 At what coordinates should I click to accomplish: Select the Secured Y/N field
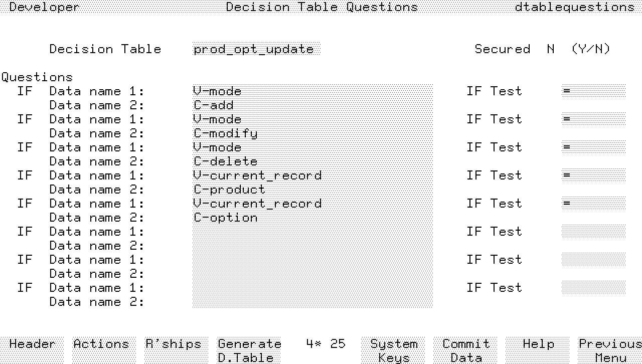[551, 49]
